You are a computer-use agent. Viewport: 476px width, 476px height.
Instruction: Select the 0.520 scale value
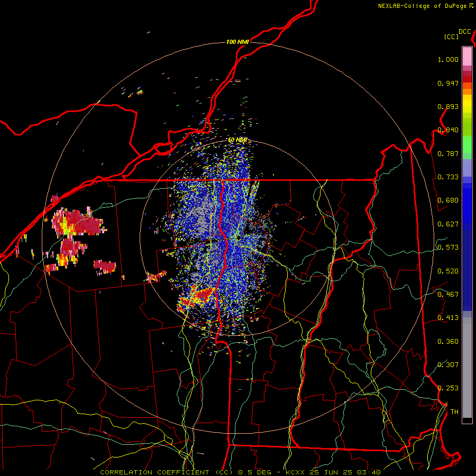click(448, 271)
